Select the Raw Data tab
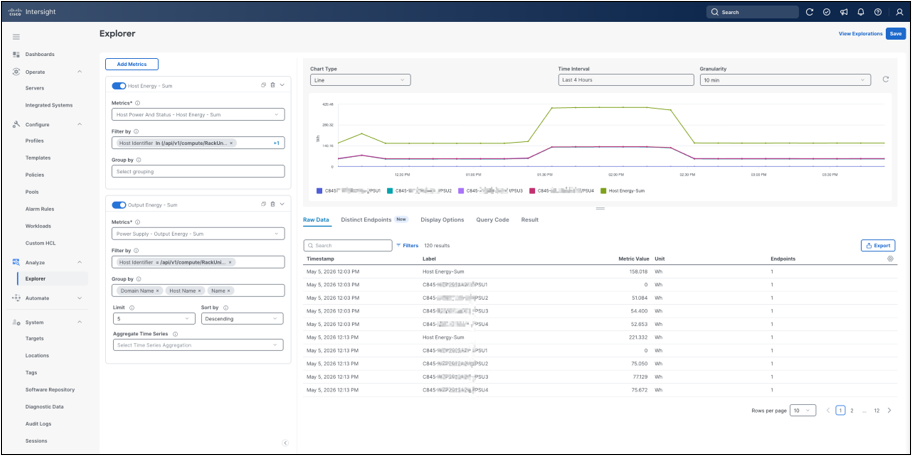The height and width of the screenshot is (456, 912). pos(316,220)
